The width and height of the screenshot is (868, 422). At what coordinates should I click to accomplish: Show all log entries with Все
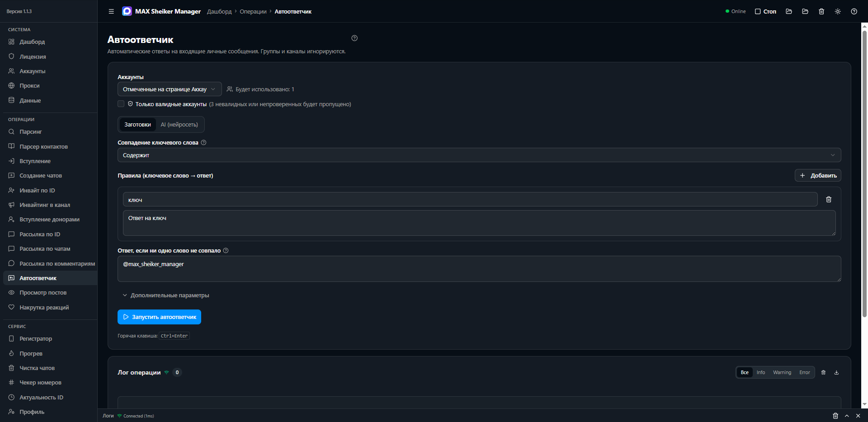pos(745,372)
